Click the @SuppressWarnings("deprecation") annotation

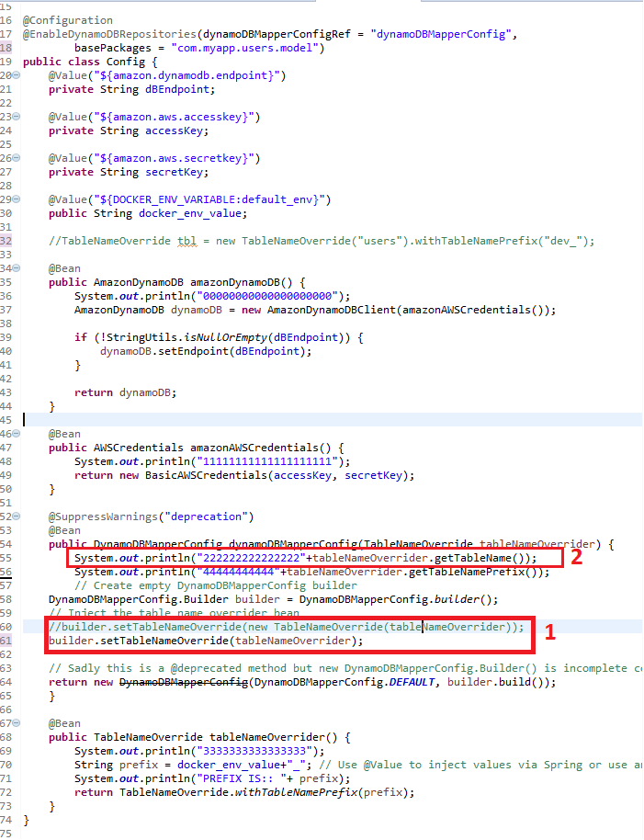click(x=151, y=517)
